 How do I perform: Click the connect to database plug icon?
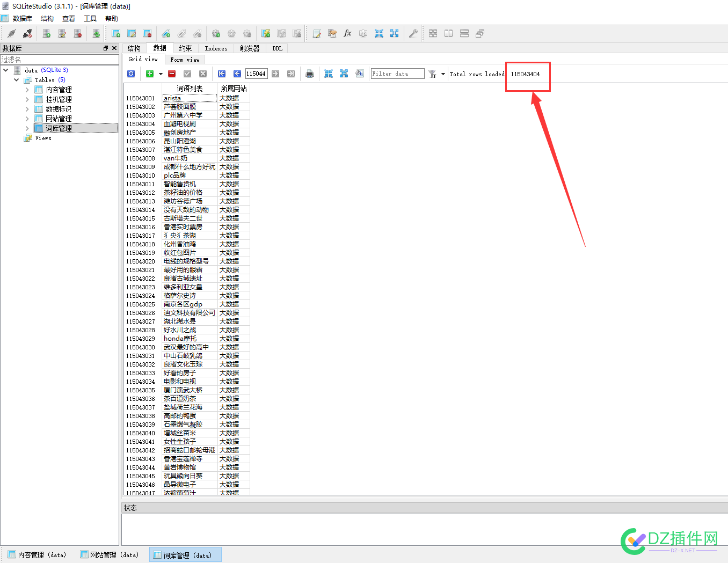[x=12, y=33]
